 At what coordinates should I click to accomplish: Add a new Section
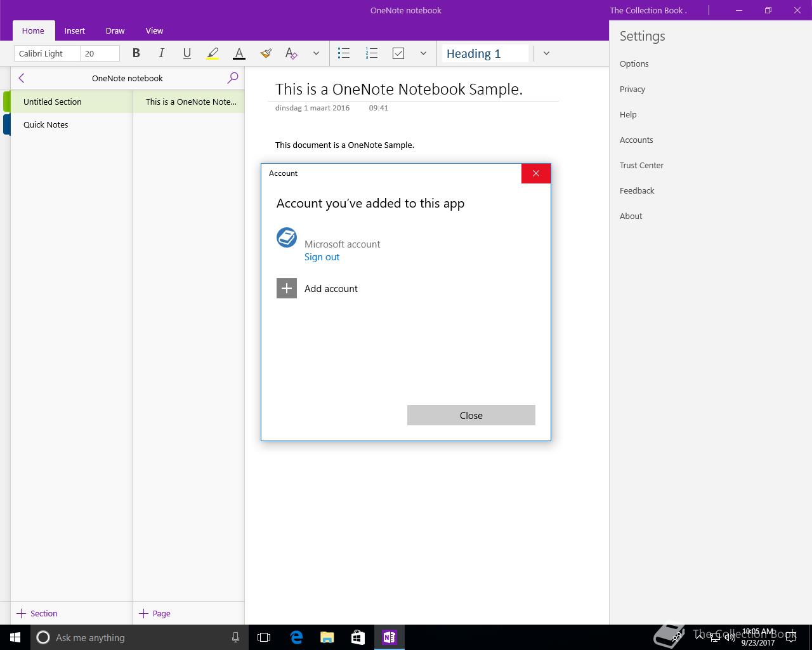tap(37, 613)
